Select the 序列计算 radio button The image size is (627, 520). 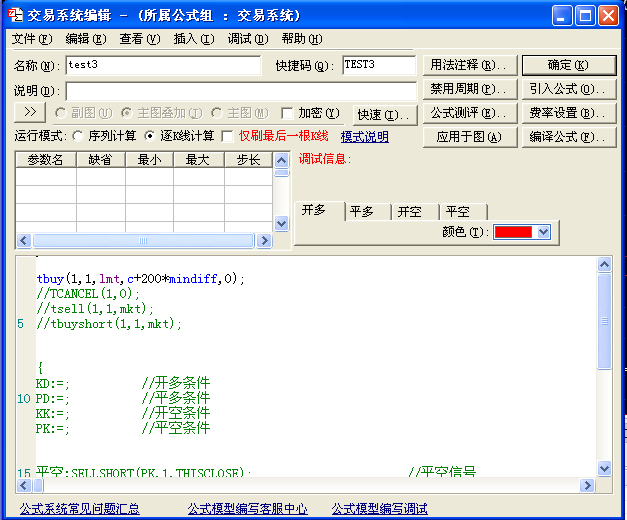[x=78, y=136]
